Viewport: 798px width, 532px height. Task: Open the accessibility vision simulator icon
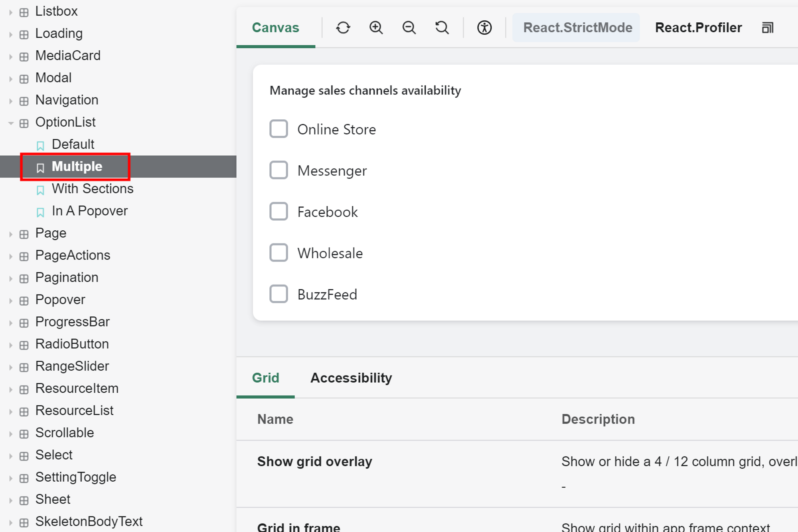click(x=484, y=28)
